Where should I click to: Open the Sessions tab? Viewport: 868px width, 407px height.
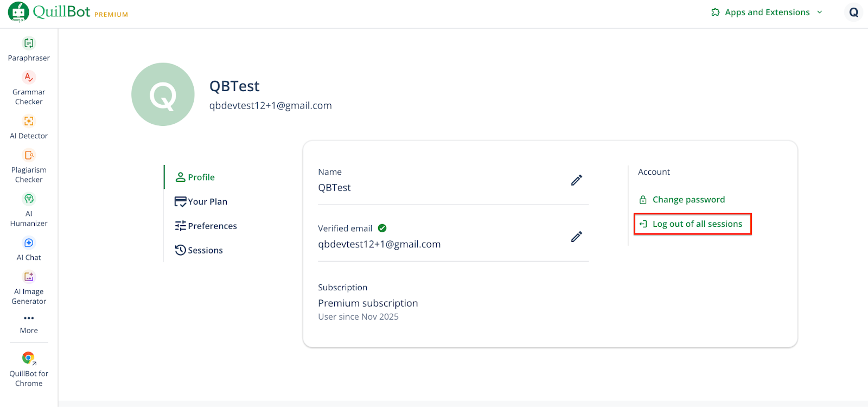tap(199, 250)
